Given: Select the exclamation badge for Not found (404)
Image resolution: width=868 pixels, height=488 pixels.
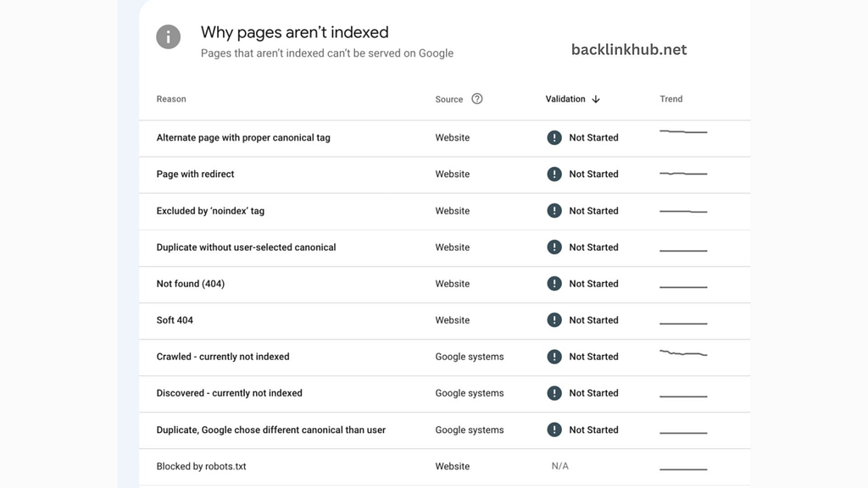Looking at the screenshot, I should point(554,284).
